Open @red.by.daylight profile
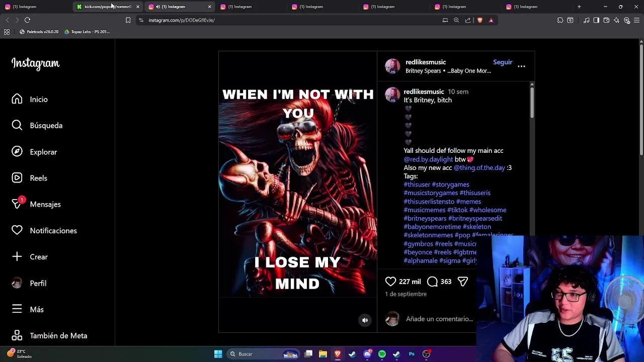 click(x=428, y=159)
